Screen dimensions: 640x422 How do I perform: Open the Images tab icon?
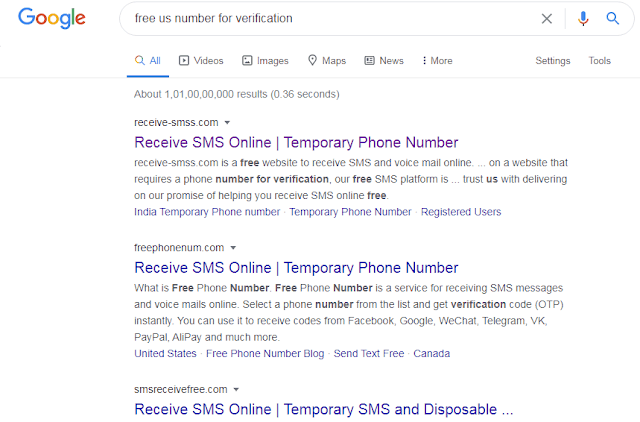247,60
